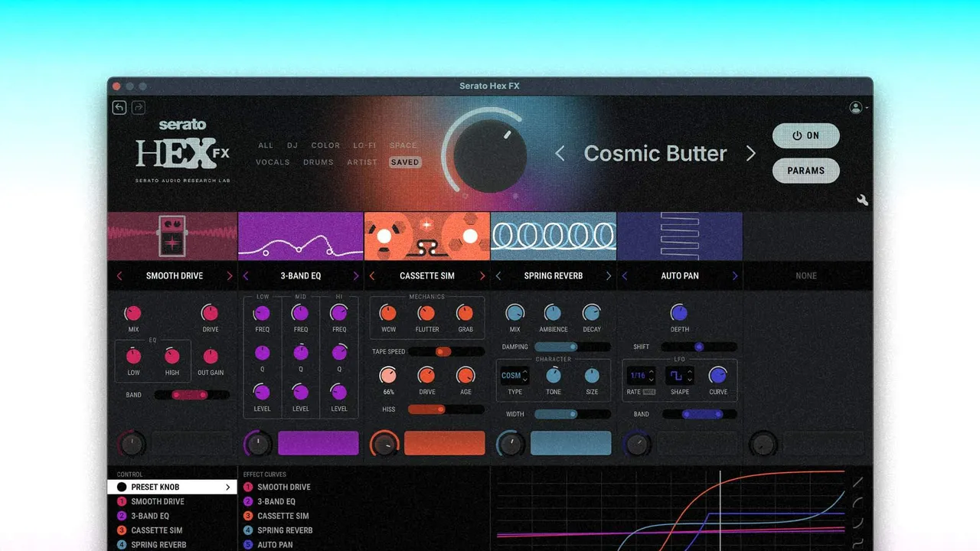The image size is (980, 551).
Task: Click the Smooth Drive MIX knob
Action: [133, 313]
